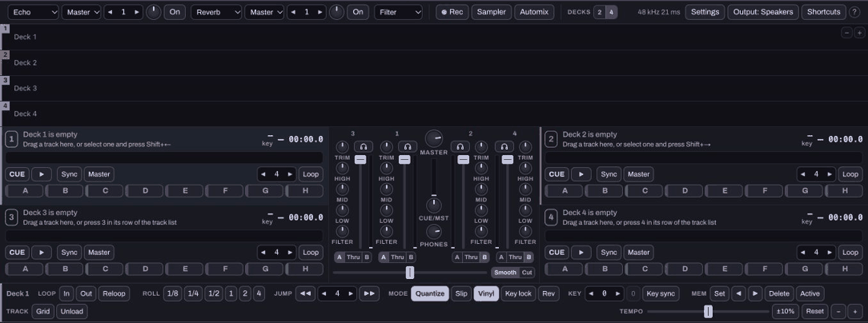Screen dimensions: 868x323
Task: Increase Echo beats value arrow
Action: [x=137, y=12]
